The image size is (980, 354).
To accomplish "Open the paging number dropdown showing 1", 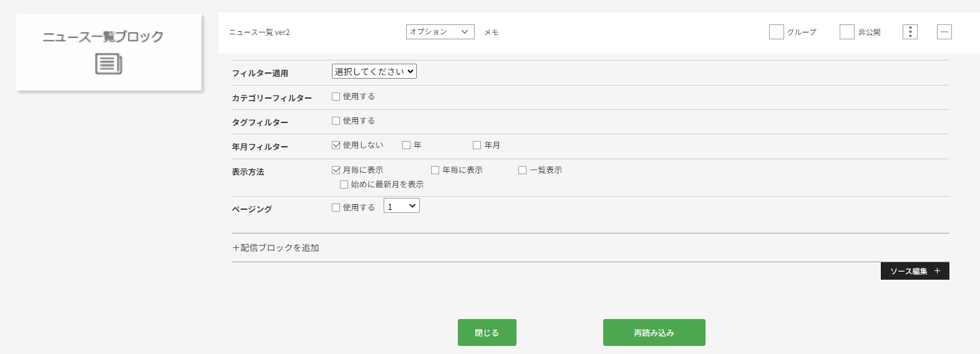I will click(402, 206).
